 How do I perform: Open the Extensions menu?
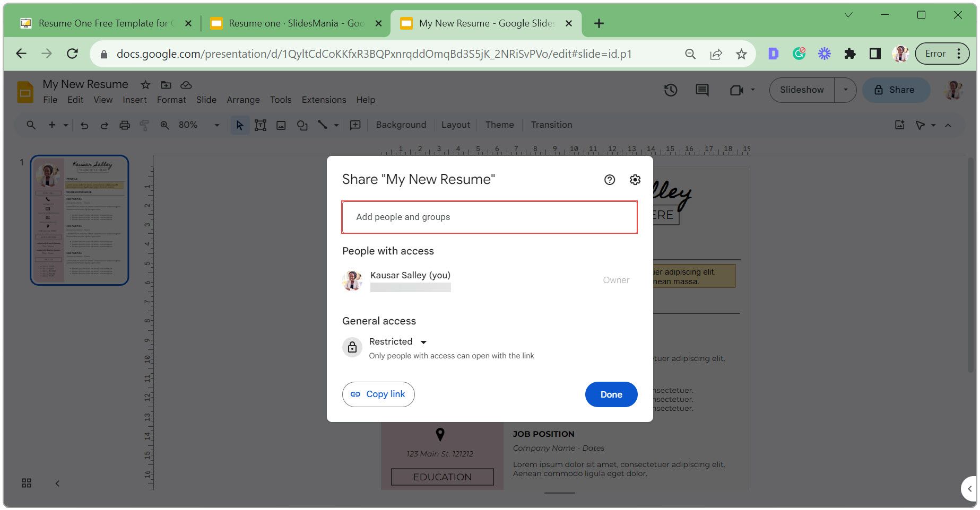324,100
